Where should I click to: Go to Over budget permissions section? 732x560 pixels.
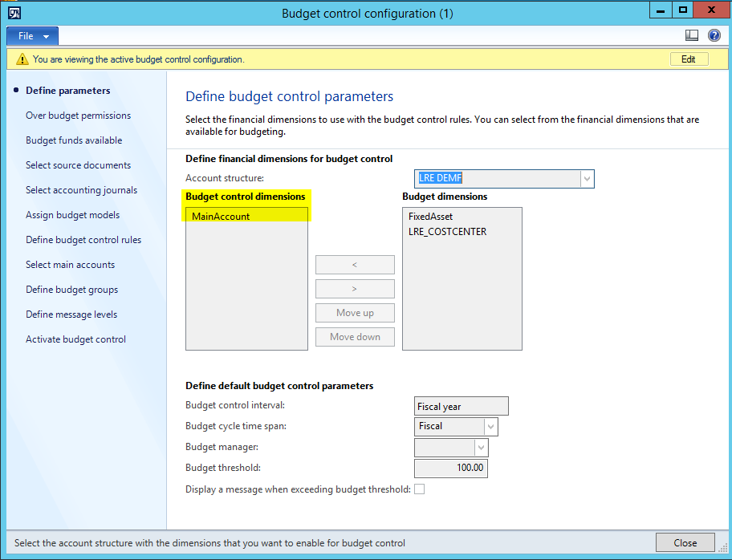[x=78, y=116]
